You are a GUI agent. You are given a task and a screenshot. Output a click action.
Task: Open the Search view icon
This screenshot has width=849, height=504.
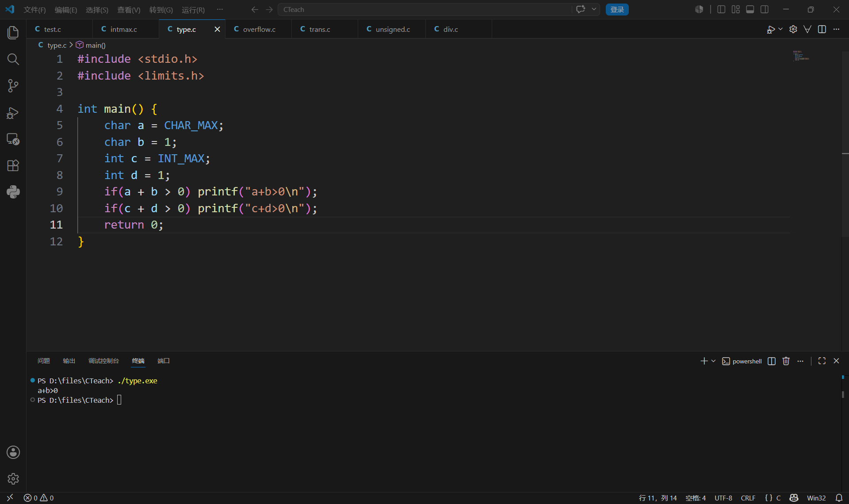[13, 59]
